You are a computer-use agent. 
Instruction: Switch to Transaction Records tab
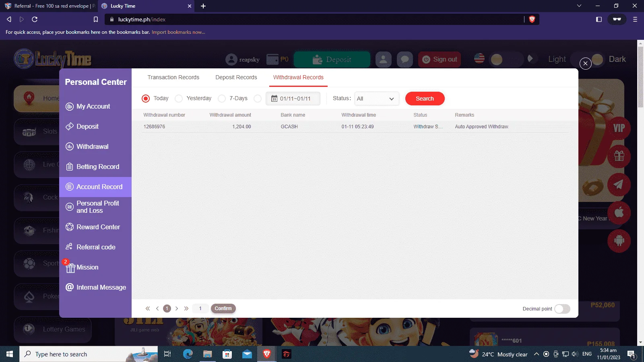pos(173,77)
